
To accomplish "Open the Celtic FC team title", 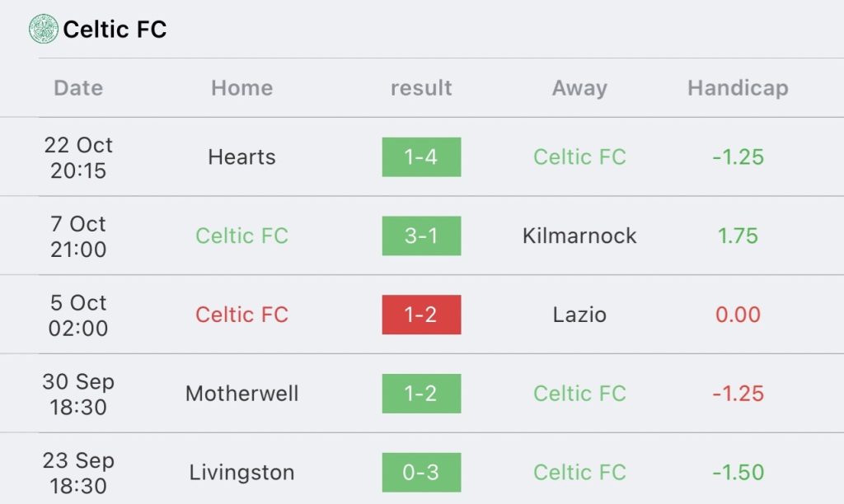I will 115,29.
